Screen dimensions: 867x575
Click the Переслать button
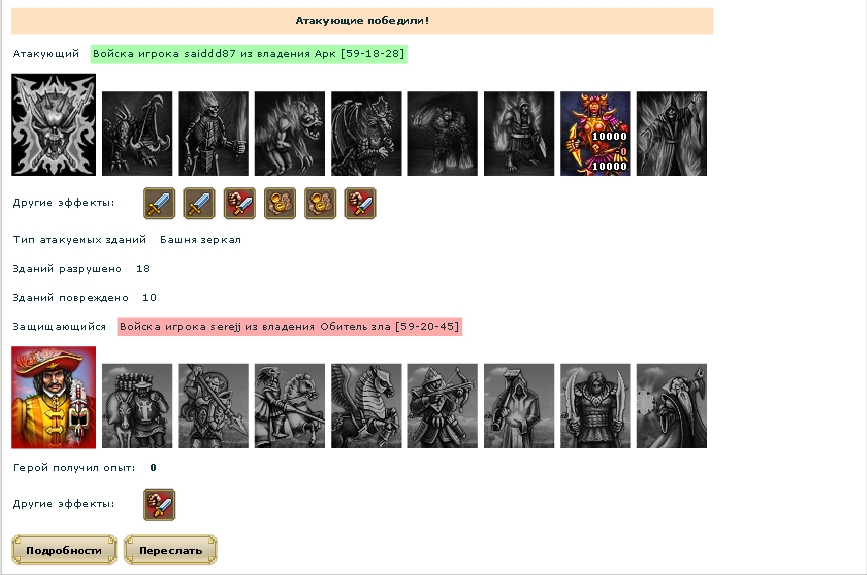[170, 550]
